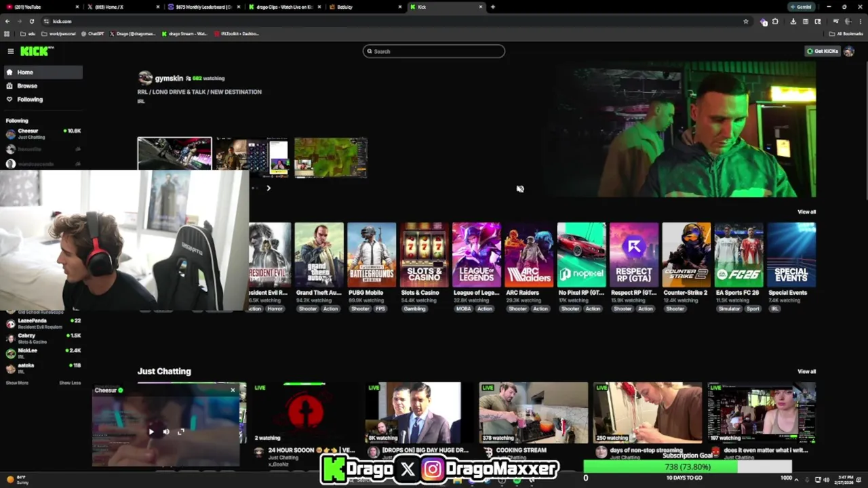Viewport: 868px width, 488px height.
Task: Open Following in sidebar
Action: coord(44,99)
